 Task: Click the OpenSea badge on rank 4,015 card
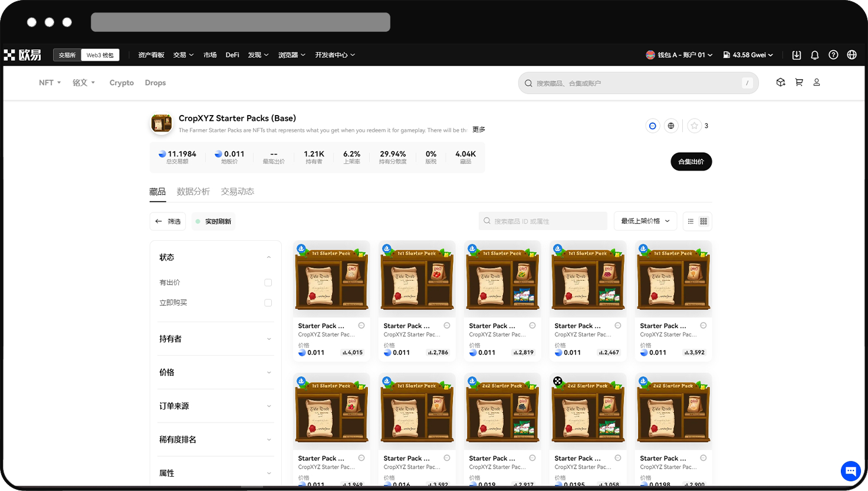pyautogui.click(x=301, y=249)
